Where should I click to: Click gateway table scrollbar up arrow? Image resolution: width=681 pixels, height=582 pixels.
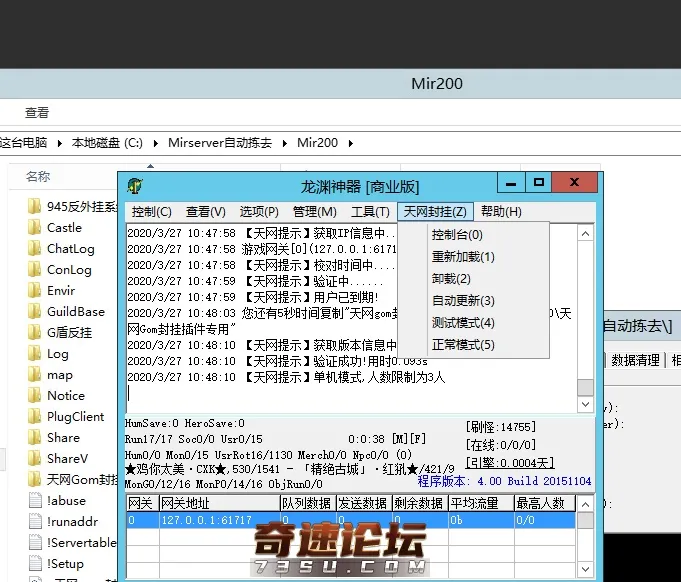click(x=585, y=504)
